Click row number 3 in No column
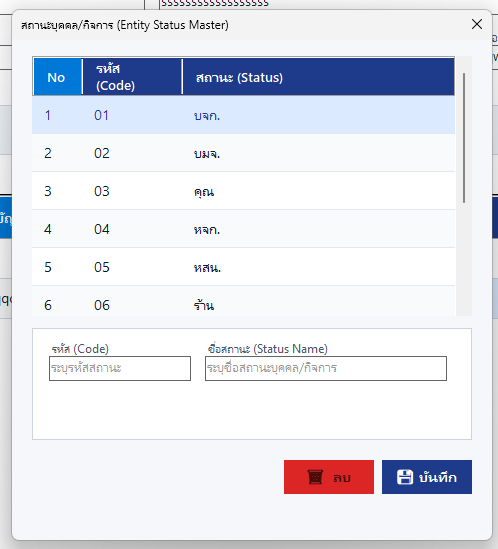The height and width of the screenshot is (549, 498). 48,191
